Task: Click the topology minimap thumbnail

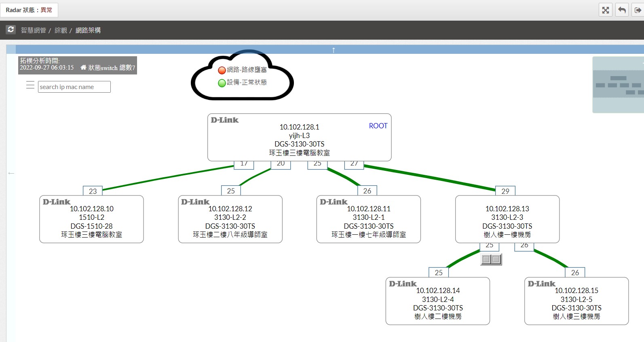Action: point(618,85)
